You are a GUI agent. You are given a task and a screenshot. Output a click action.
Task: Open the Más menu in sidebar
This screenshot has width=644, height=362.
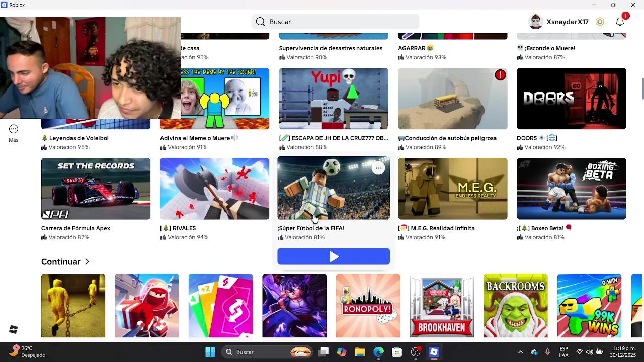[14, 133]
